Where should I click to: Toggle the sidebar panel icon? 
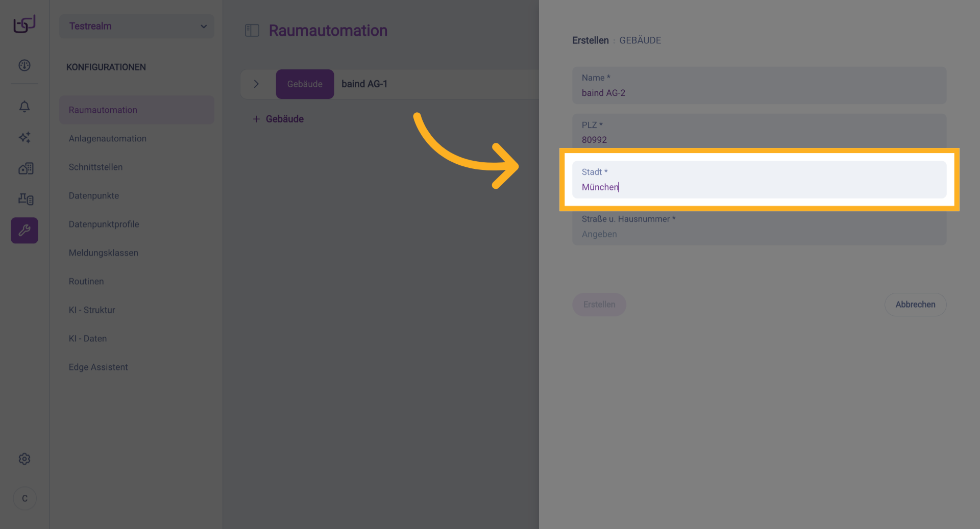[x=252, y=31]
